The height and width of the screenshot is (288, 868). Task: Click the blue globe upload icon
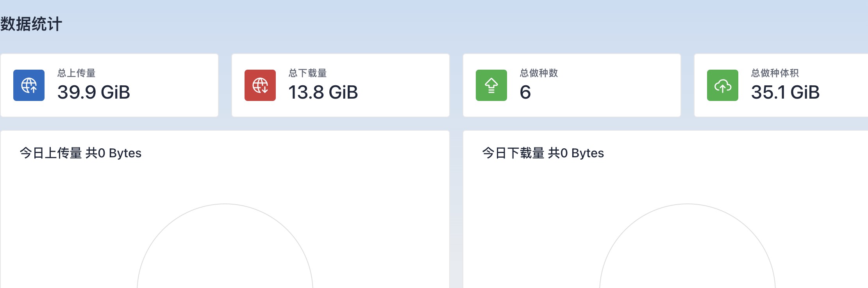[x=29, y=85]
